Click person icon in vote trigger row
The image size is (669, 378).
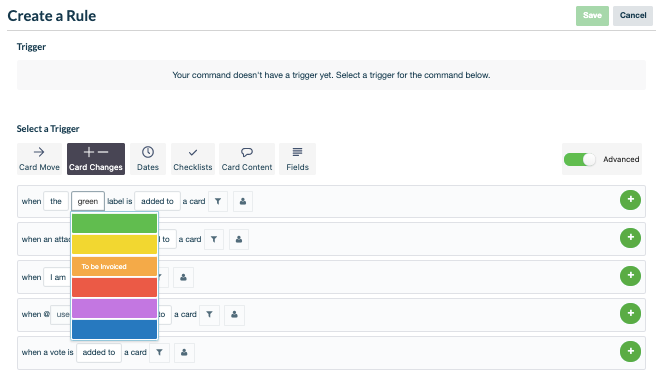(184, 353)
